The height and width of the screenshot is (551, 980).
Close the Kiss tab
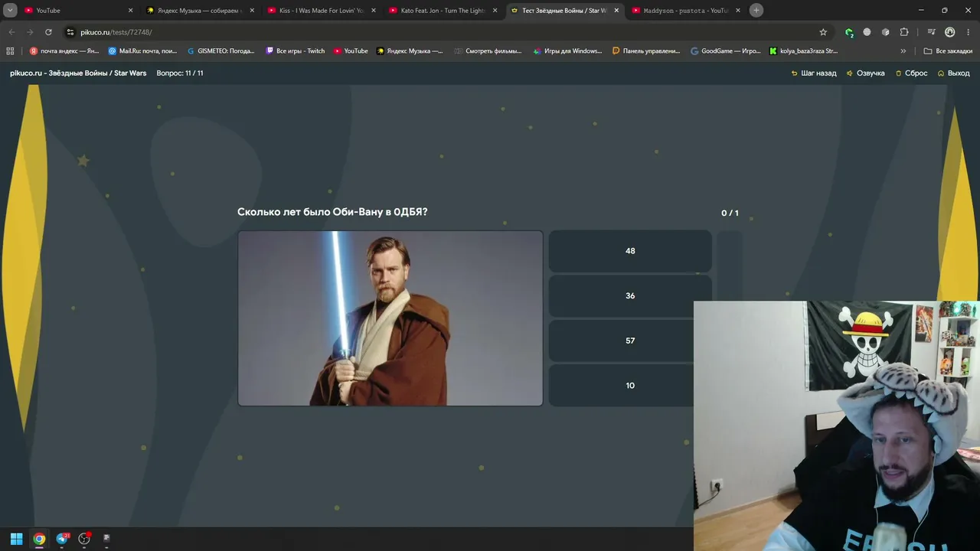point(374,10)
